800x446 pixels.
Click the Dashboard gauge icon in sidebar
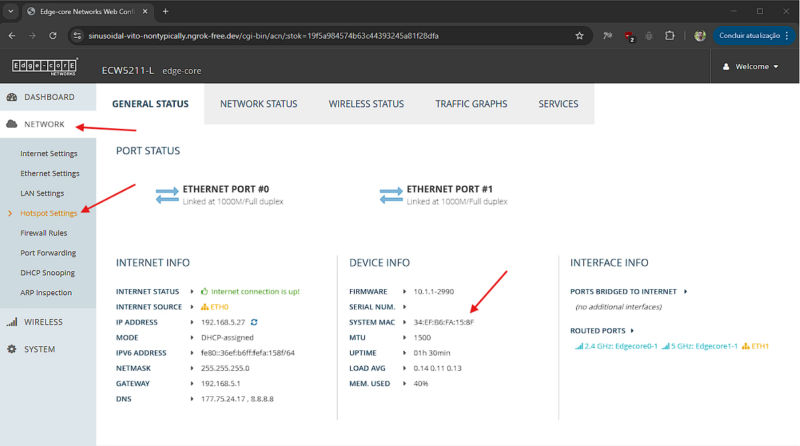(x=12, y=97)
